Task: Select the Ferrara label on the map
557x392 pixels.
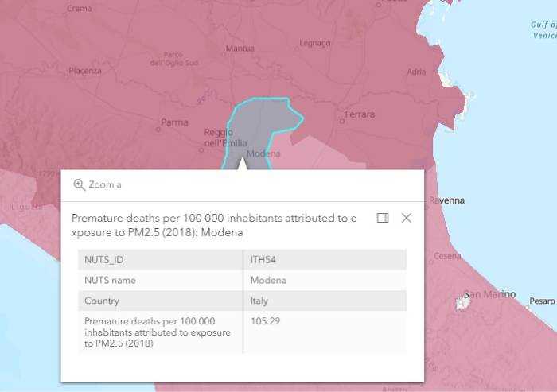Action: [x=359, y=115]
